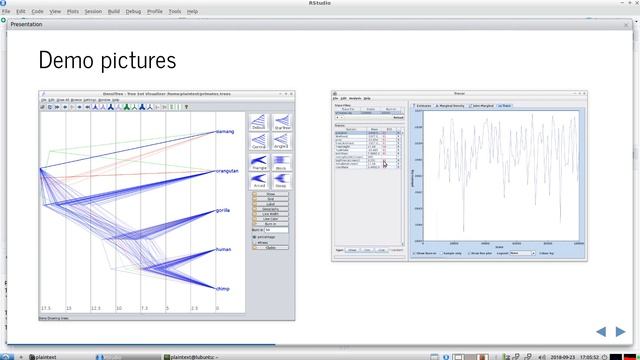Image resolution: width=640 pixels, height=360 pixels.
Task: Click the human taxon label
Action: (223, 249)
